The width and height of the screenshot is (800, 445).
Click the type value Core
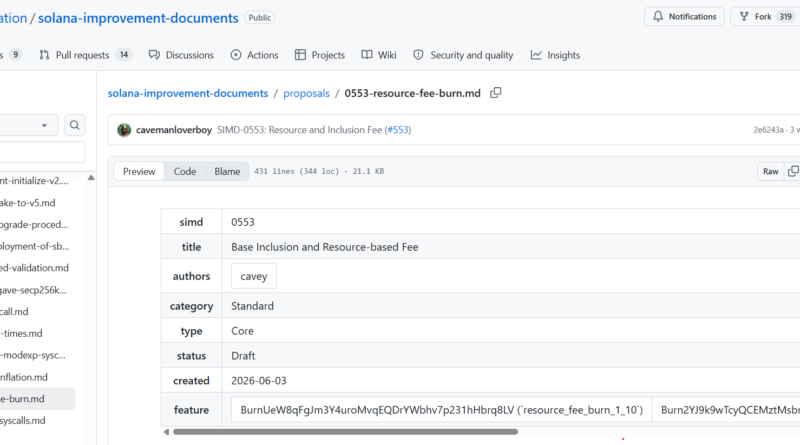[242, 331]
